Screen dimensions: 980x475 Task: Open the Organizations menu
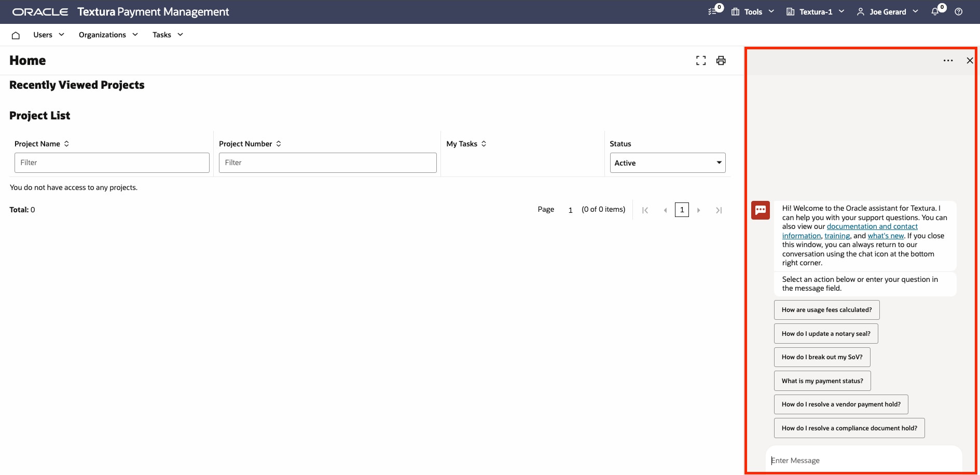[x=108, y=35]
